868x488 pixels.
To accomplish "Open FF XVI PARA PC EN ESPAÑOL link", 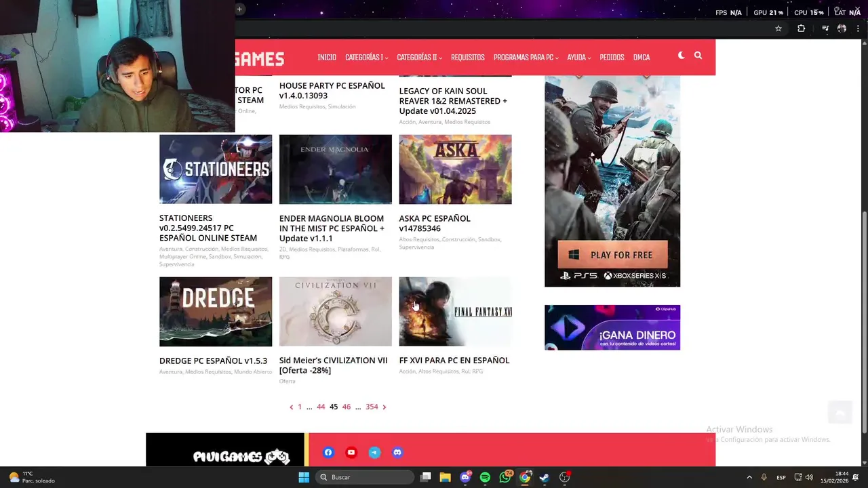I will point(454,361).
